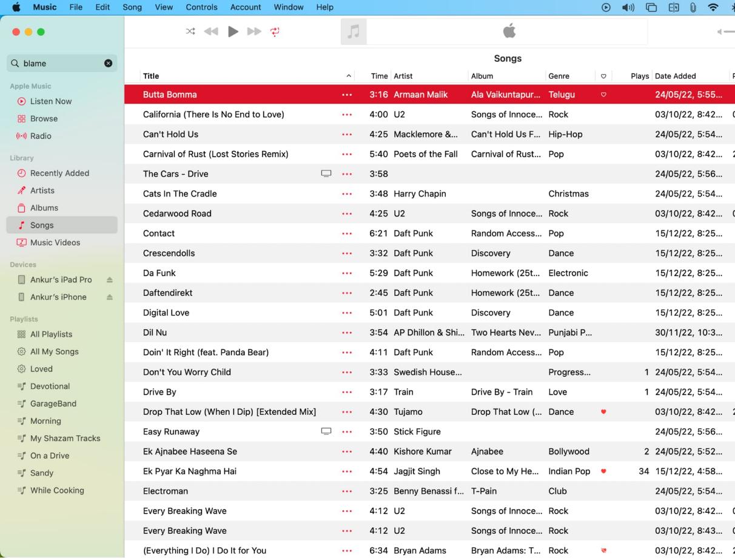Open the Radio section
Image resolution: width=735 pixels, height=560 pixels.
pyautogui.click(x=41, y=136)
